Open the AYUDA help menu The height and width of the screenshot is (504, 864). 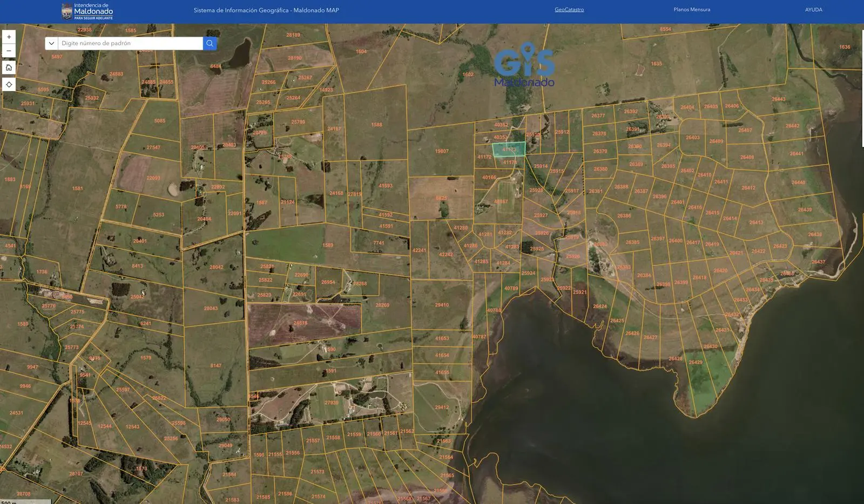point(813,10)
